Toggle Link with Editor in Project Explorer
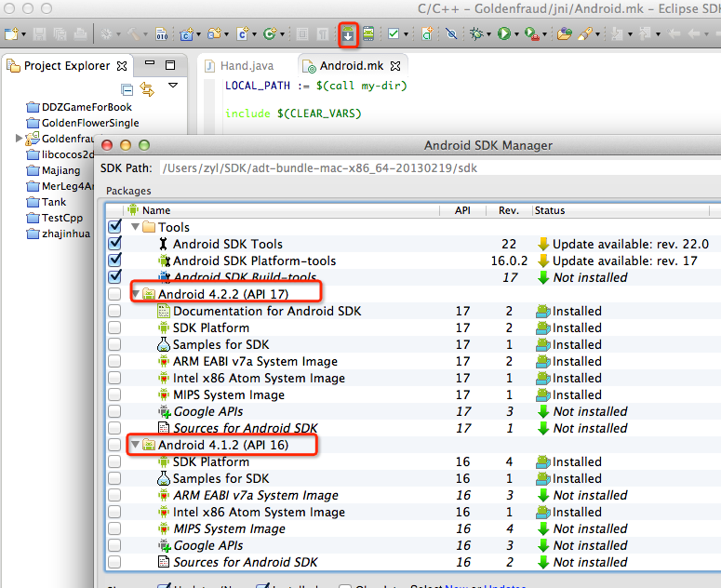 tap(147, 89)
